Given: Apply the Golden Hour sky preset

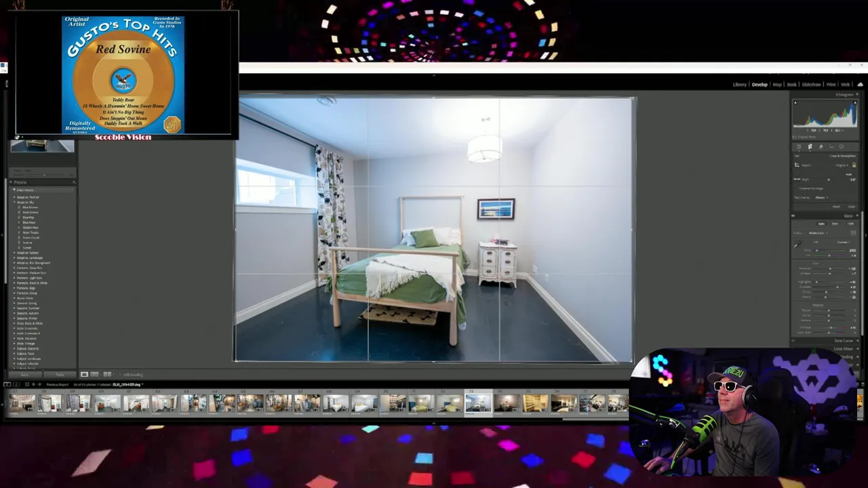Looking at the screenshot, I should (x=30, y=228).
